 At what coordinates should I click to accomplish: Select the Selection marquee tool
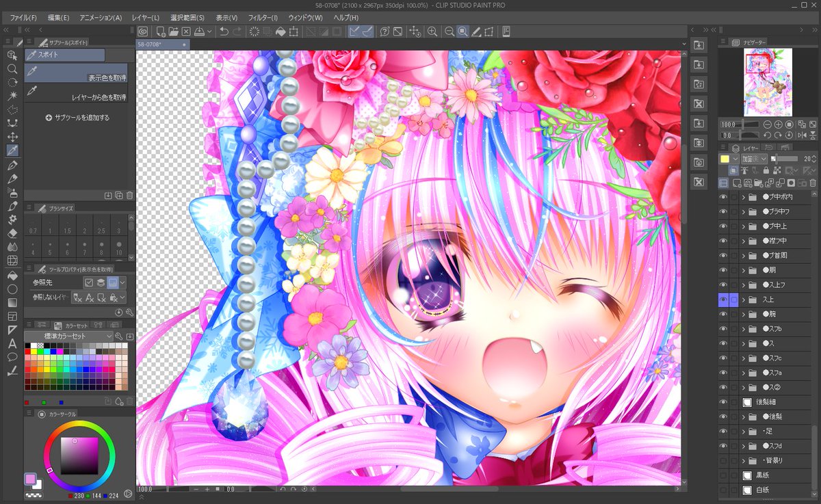pyautogui.click(x=12, y=110)
